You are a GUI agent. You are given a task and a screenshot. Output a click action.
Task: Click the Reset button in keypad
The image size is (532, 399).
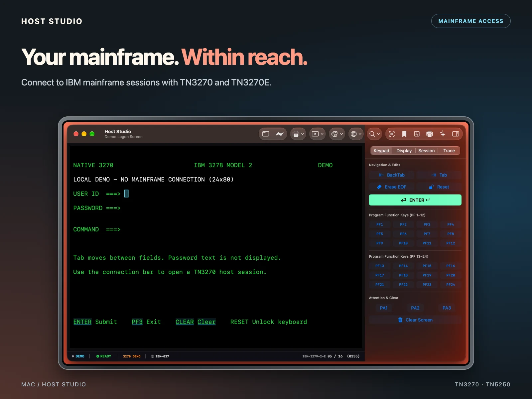(x=439, y=187)
